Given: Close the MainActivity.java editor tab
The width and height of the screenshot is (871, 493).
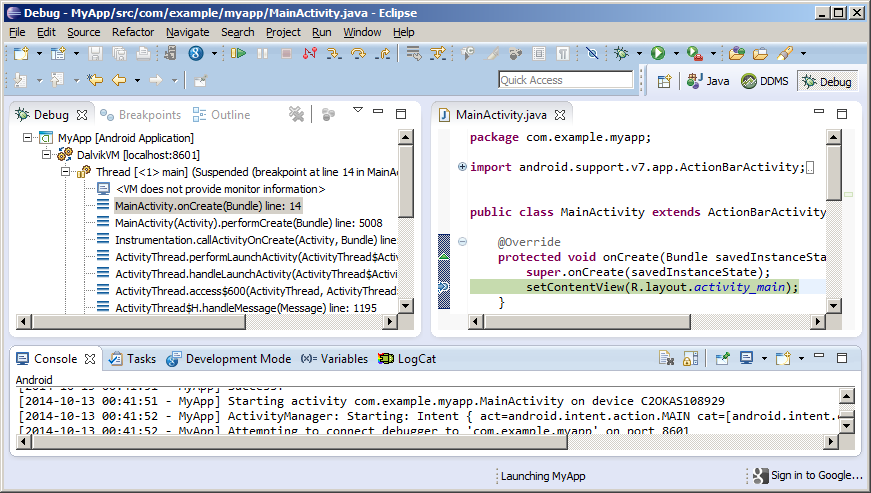Looking at the screenshot, I should tap(560, 115).
